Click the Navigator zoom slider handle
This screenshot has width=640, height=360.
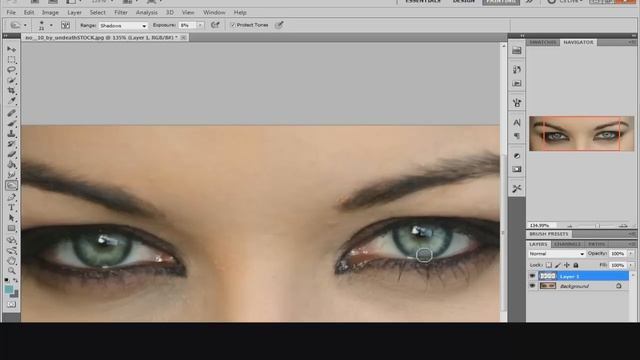(597, 226)
